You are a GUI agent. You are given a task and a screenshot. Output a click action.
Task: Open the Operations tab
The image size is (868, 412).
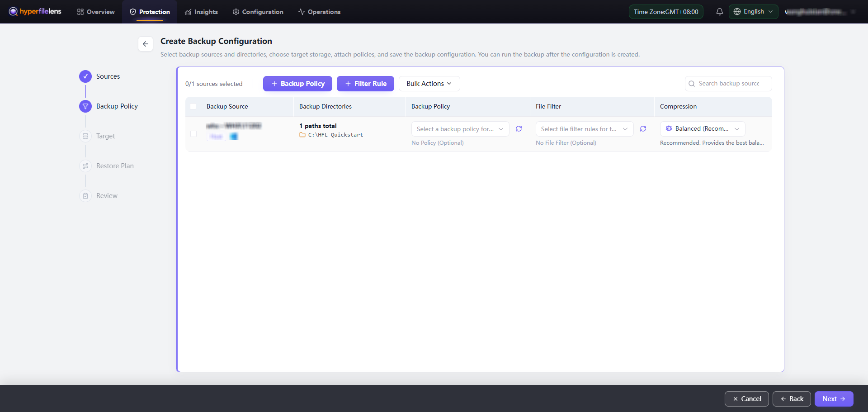pyautogui.click(x=319, y=12)
